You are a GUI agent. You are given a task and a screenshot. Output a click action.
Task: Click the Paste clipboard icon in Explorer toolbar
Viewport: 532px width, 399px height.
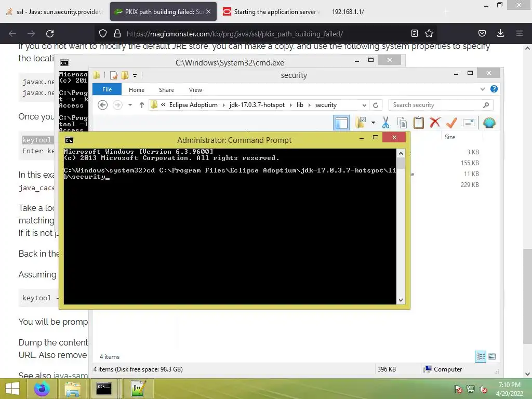[x=418, y=123]
